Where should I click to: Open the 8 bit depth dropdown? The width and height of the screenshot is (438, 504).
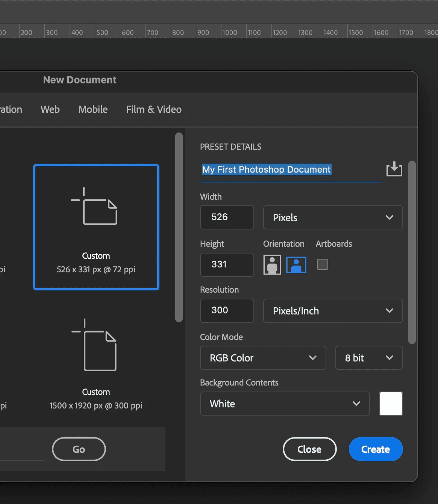click(369, 358)
